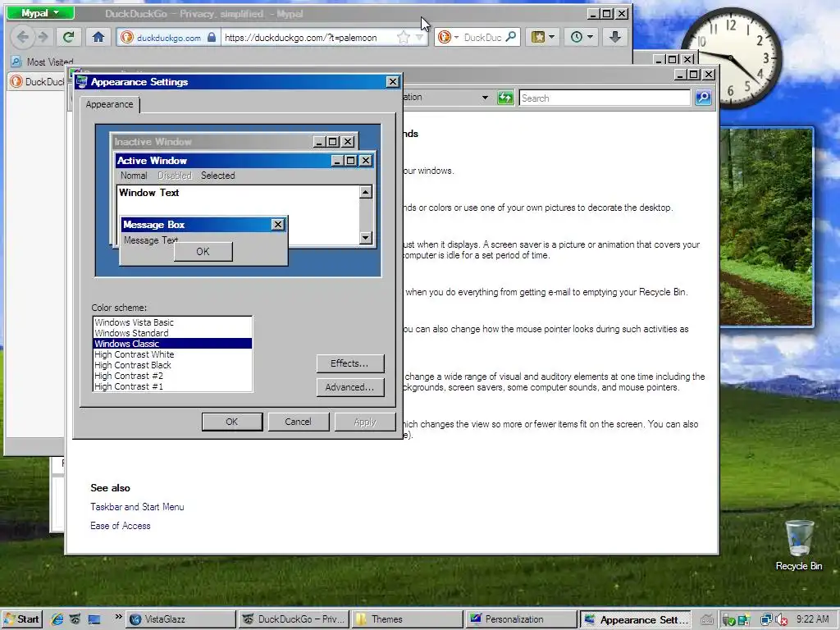840x630 pixels.
Task: Launch Internet Explorer from Quick Launch
Action: 57,619
